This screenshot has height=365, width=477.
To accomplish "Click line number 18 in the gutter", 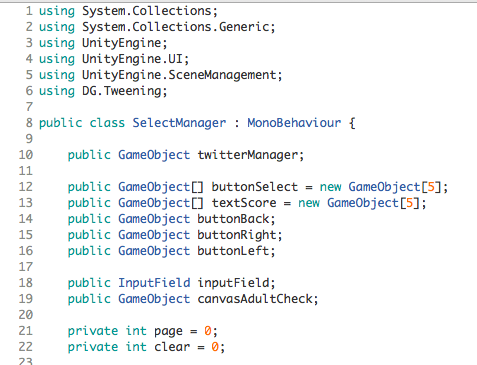I will pos(26,283).
